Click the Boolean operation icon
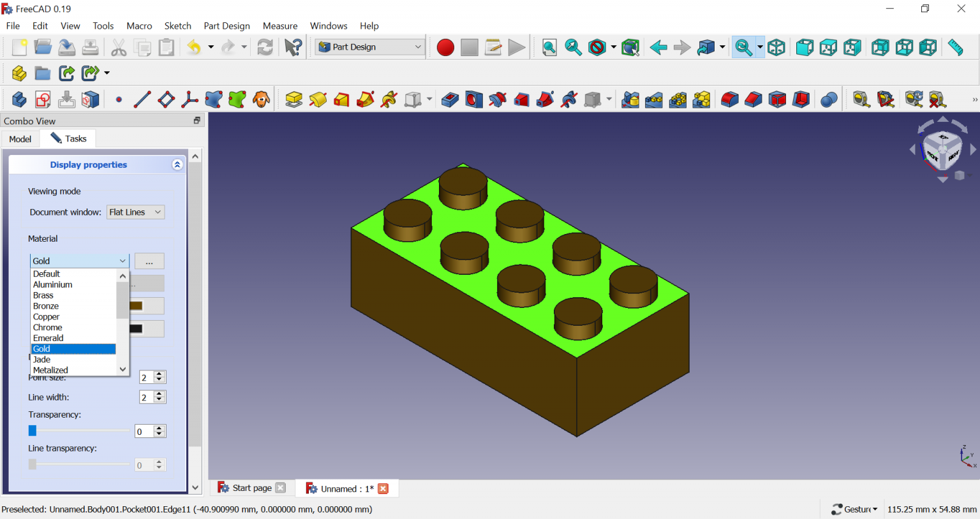The height and width of the screenshot is (519, 980). (x=829, y=100)
